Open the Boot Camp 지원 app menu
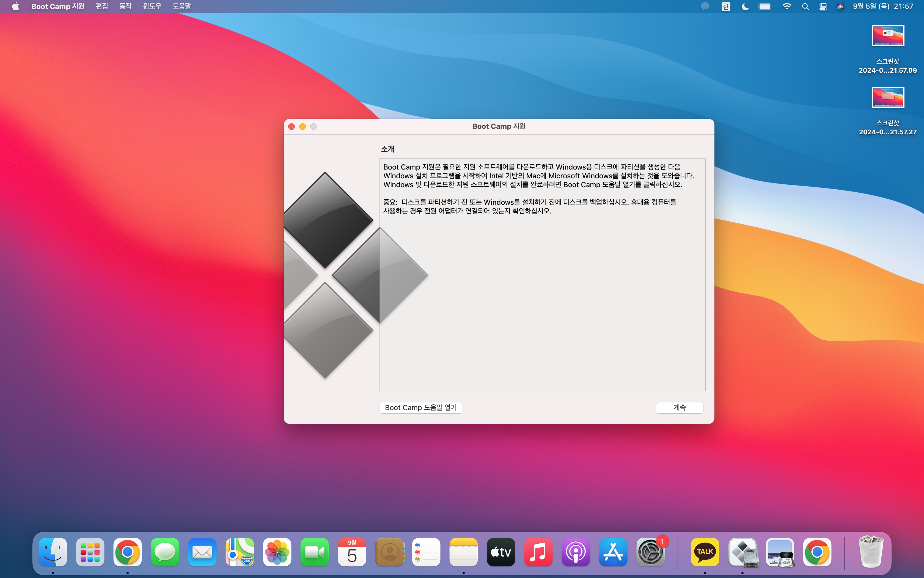Screen dimensions: 924x578 (x=58, y=7)
